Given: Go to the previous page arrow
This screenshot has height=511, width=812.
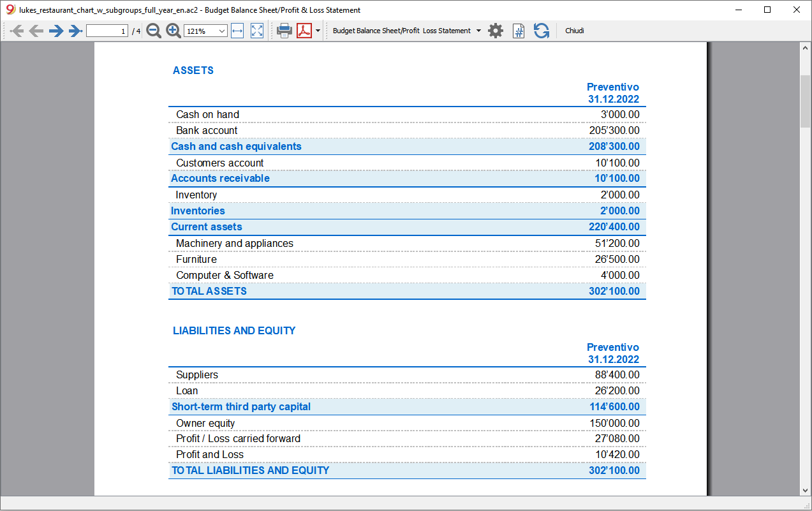Looking at the screenshot, I should point(36,31).
